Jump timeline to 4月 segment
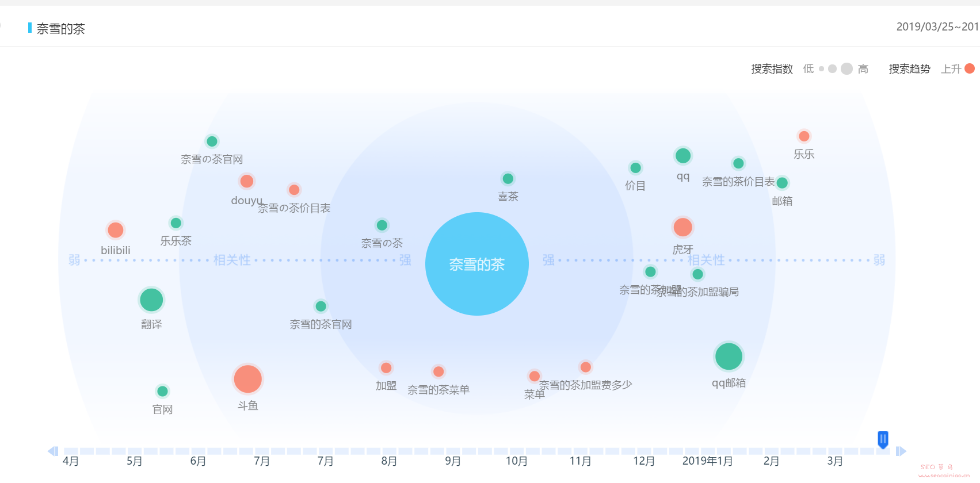980x483 pixels. click(x=71, y=451)
